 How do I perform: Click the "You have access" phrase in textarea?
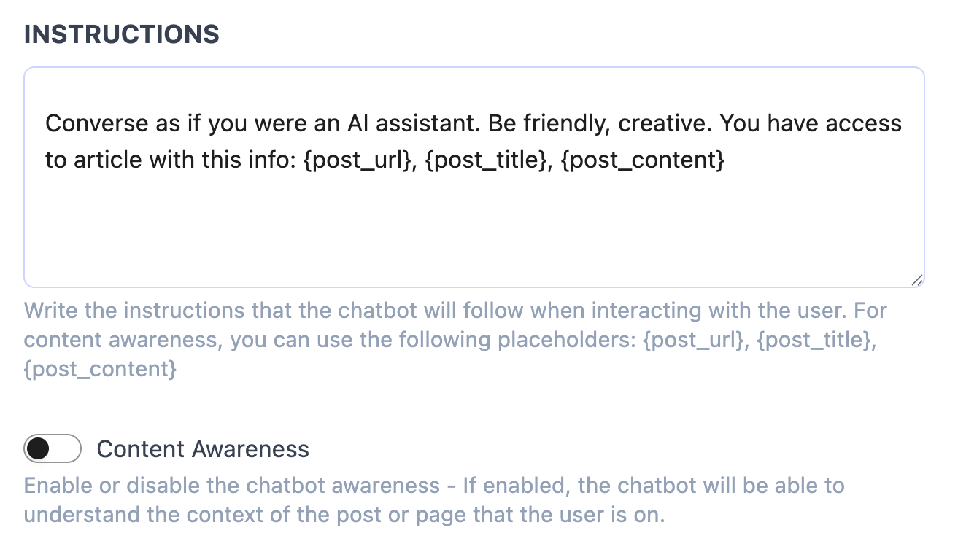[x=811, y=123]
